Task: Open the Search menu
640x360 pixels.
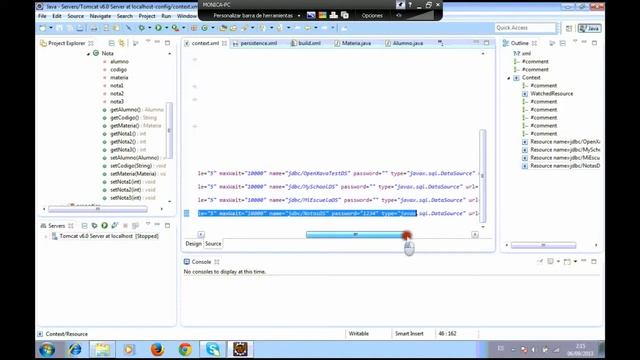Action: [x=124, y=16]
